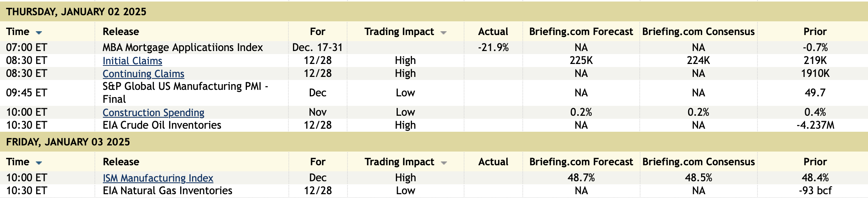Open the ISM Manufacturing Index link

(158, 178)
